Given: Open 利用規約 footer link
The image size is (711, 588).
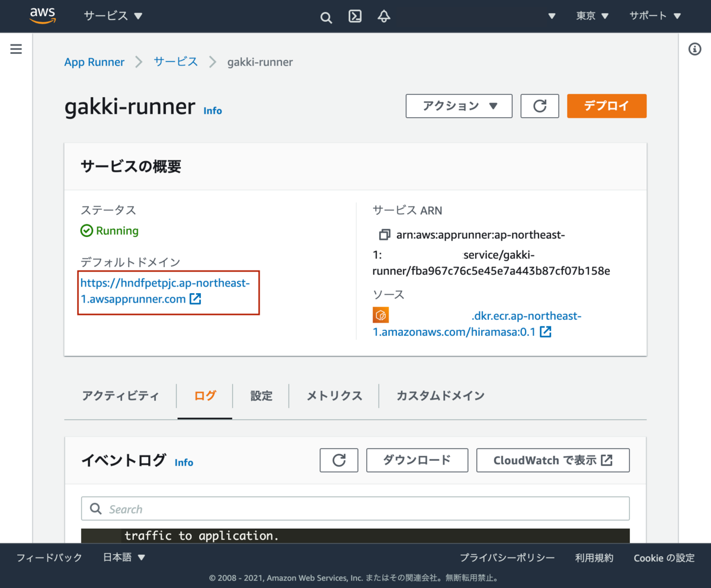Looking at the screenshot, I should point(594,557).
